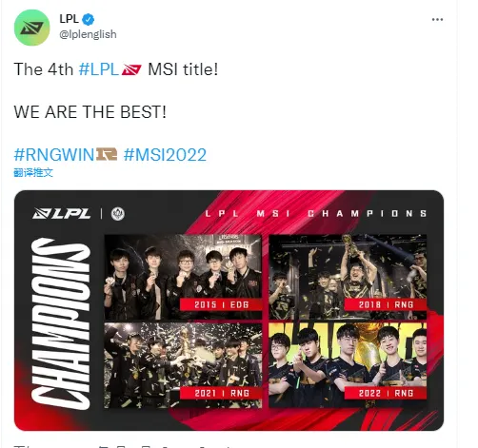Open the 2018 RNG trophy photo
Viewport: 478px width, 448px height.
pyautogui.click(x=348, y=277)
